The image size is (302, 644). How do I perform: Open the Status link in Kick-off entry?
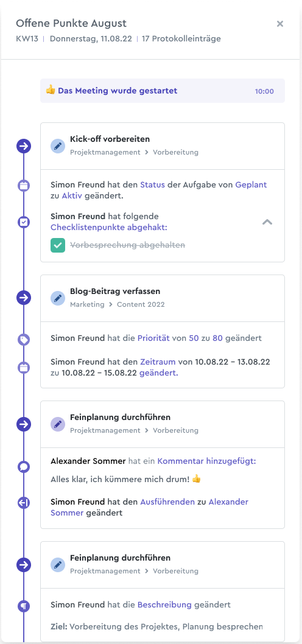click(x=152, y=185)
